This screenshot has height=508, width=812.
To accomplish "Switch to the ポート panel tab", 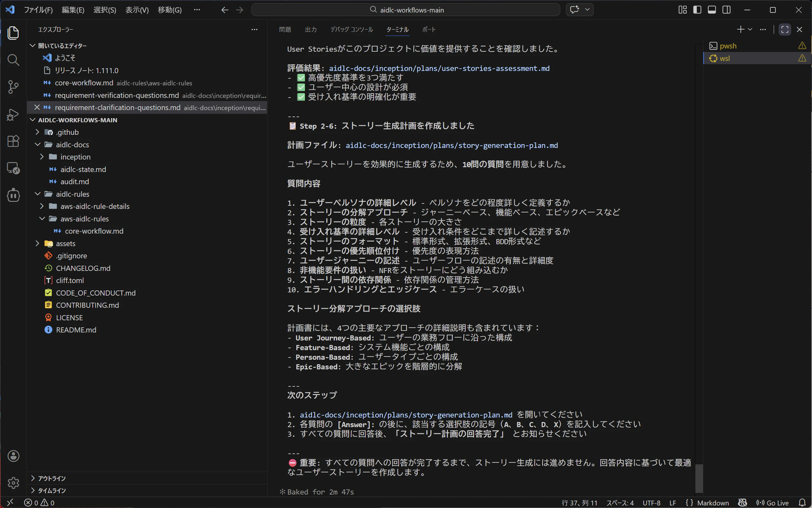I will coord(429,30).
